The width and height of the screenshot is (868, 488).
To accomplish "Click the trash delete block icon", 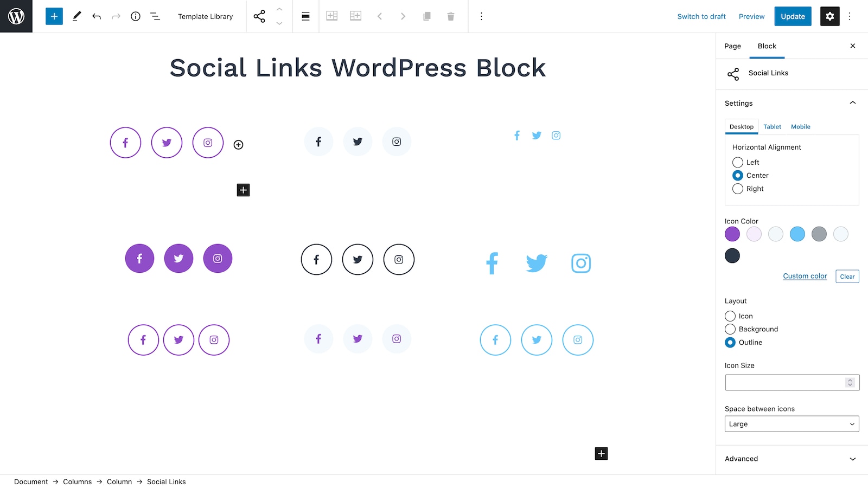I will (x=450, y=16).
